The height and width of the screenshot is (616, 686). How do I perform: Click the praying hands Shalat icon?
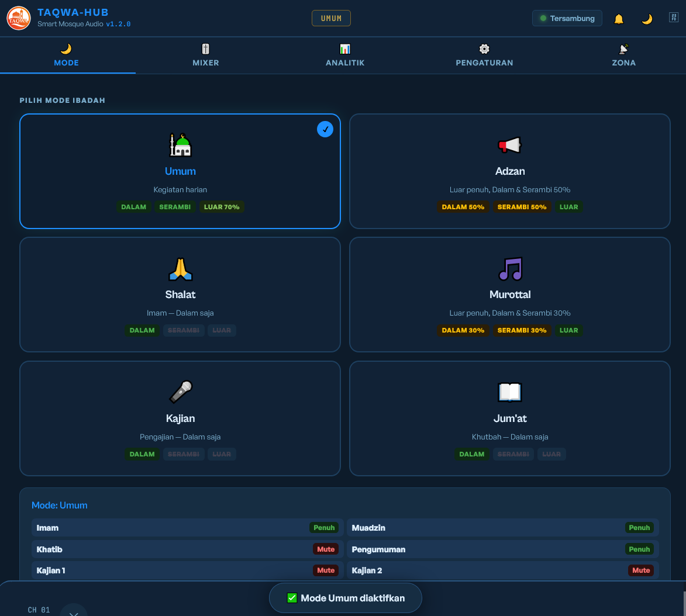pos(180,268)
